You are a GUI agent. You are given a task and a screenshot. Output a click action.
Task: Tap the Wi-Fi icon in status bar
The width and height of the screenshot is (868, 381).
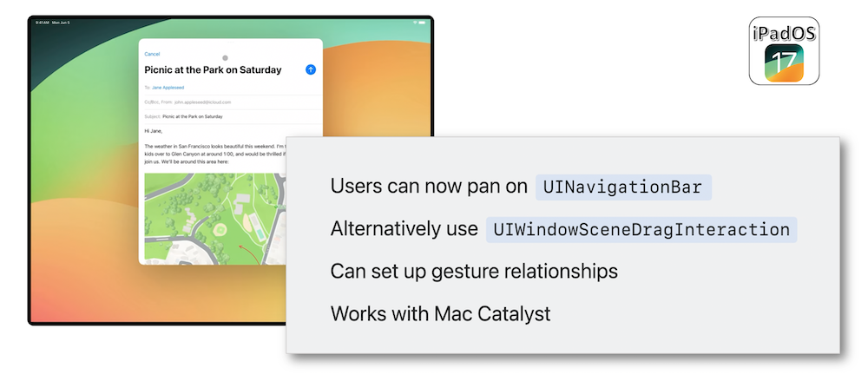415,23
